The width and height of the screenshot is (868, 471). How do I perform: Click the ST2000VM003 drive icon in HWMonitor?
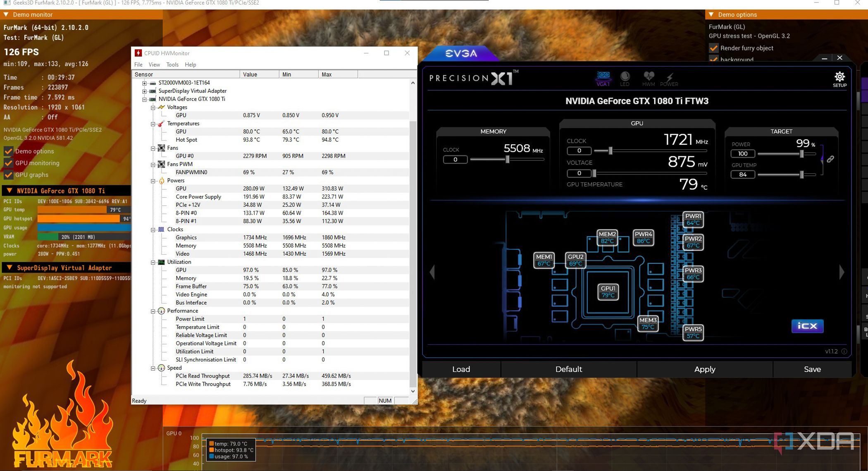153,83
